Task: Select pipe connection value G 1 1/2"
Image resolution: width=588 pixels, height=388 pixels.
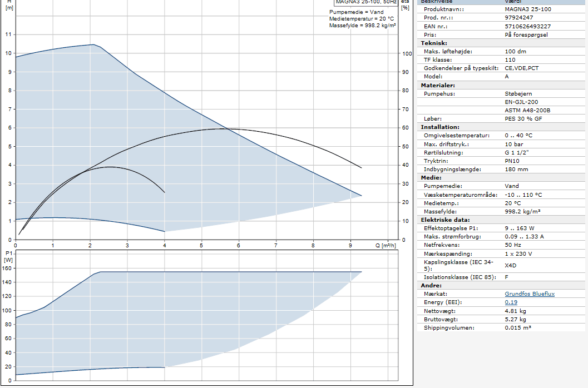Action: (517, 152)
